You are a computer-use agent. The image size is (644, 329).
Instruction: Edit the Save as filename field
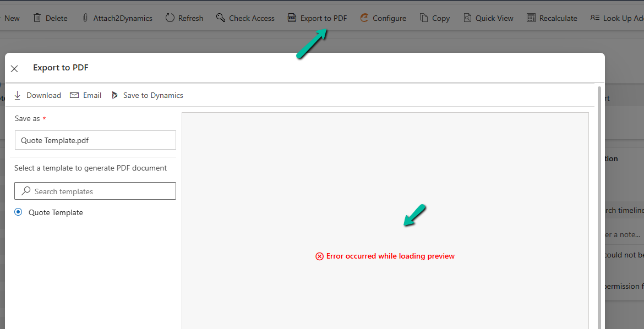pyautogui.click(x=95, y=140)
